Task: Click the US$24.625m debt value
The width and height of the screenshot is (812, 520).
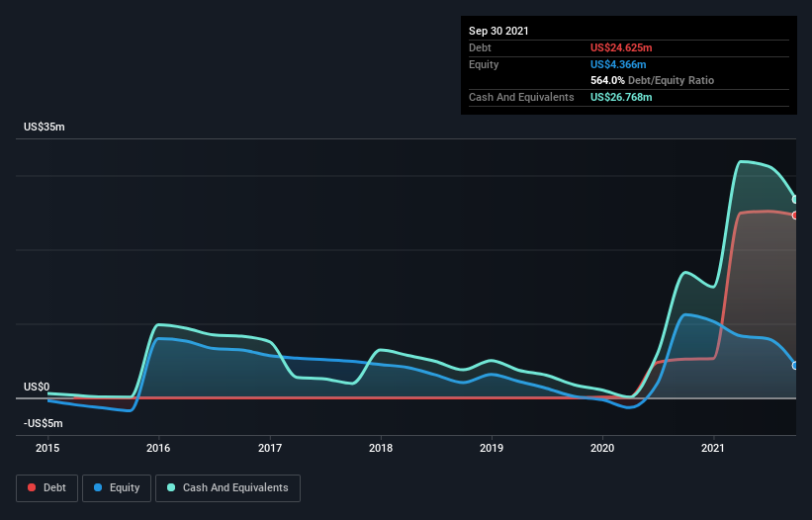Action: coord(621,47)
